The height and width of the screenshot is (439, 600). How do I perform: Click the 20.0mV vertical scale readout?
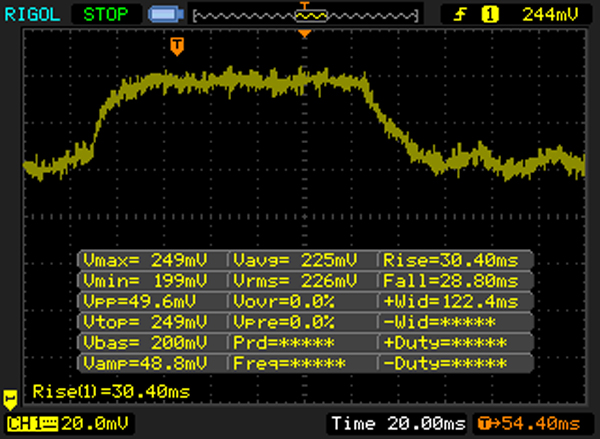[x=95, y=424]
